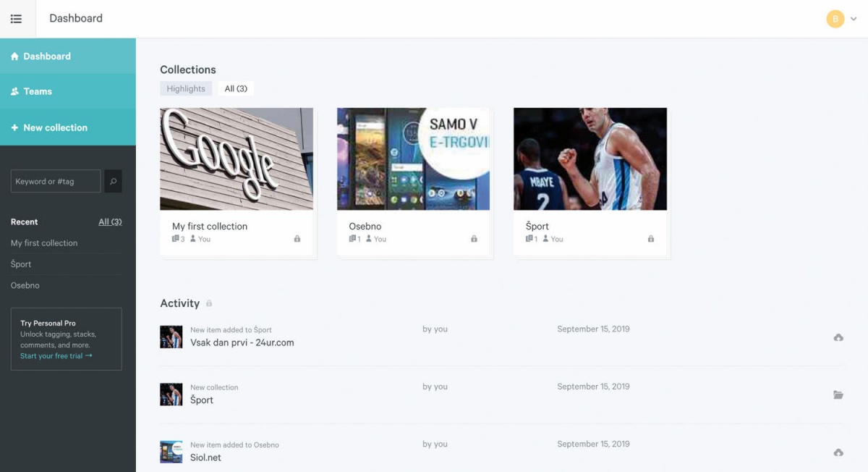Click "New item added to Šport" label
The image size is (868, 472).
pyautogui.click(x=231, y=330)
